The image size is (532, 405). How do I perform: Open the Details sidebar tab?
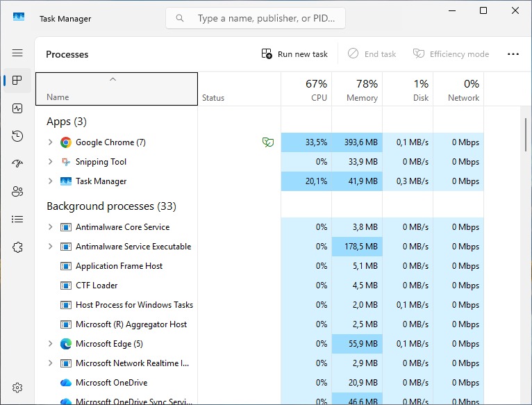click(x=17, y=220)
